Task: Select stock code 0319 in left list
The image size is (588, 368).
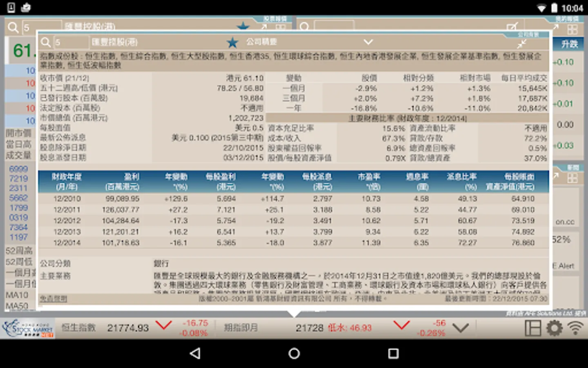Action: pos(18,218)
